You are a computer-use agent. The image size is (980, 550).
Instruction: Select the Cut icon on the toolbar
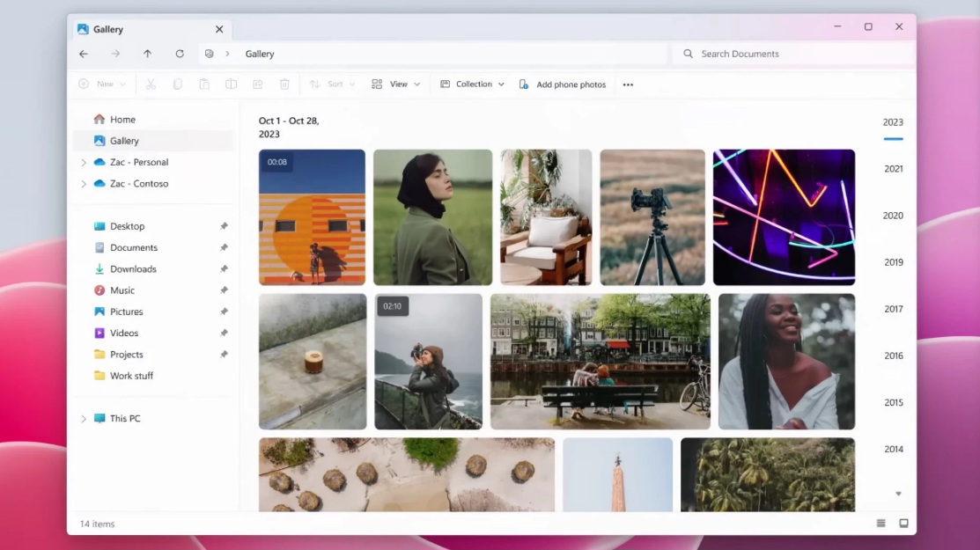point(150,84)
